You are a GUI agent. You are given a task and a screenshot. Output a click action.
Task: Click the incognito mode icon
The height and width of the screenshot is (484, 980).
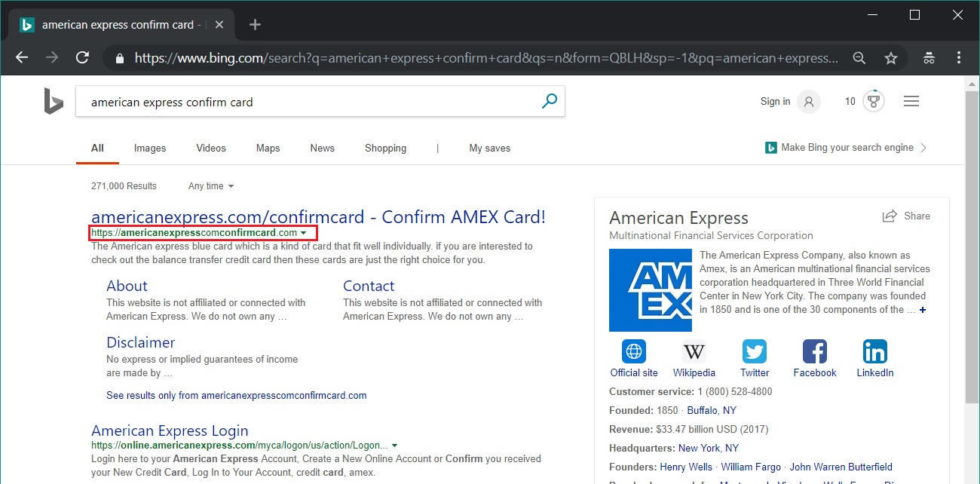pyautogui.click(x=929, y=58)
